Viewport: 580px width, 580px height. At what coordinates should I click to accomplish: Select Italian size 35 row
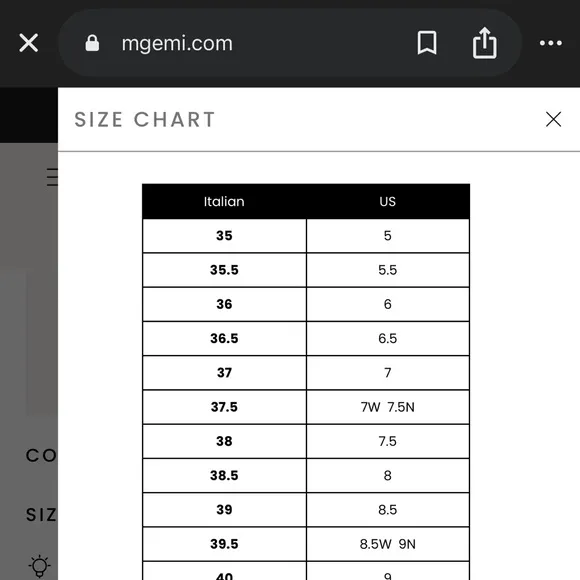(x=306, y=236)
